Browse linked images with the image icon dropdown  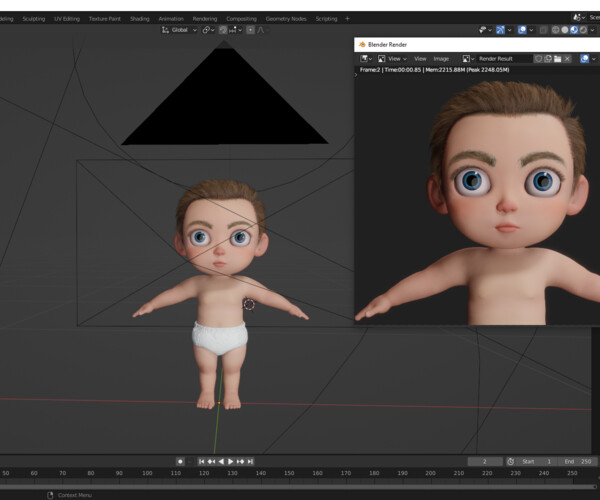coord(468,59)
